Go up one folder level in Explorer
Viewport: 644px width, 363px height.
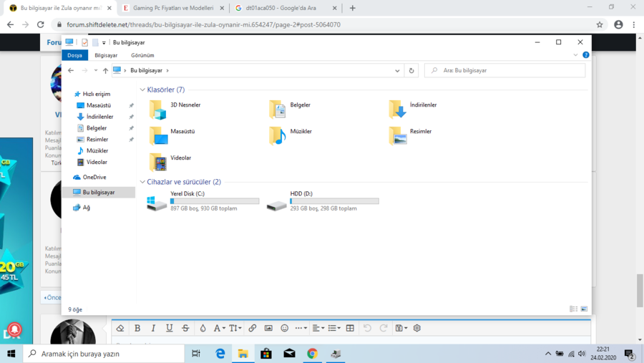click(106, 71)
